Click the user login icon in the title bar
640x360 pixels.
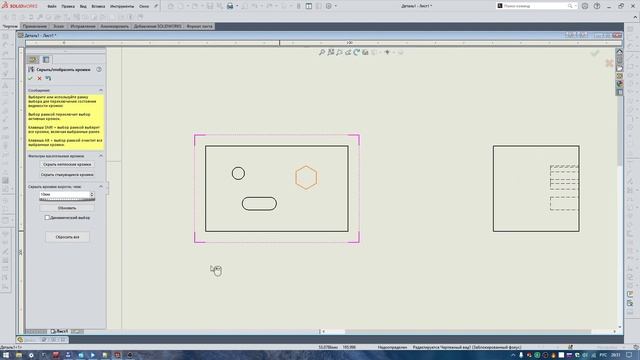585,6
